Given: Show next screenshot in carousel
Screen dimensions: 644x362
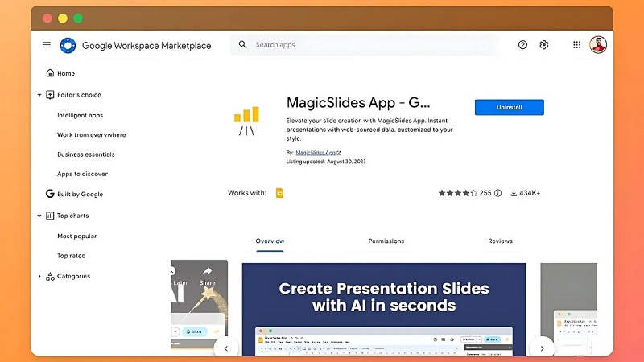Looking at the screenshot, I should (x=542, y=348).
